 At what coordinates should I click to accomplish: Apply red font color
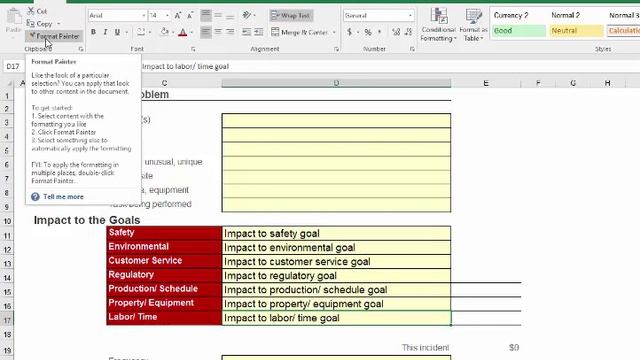(x=183, y=32)
